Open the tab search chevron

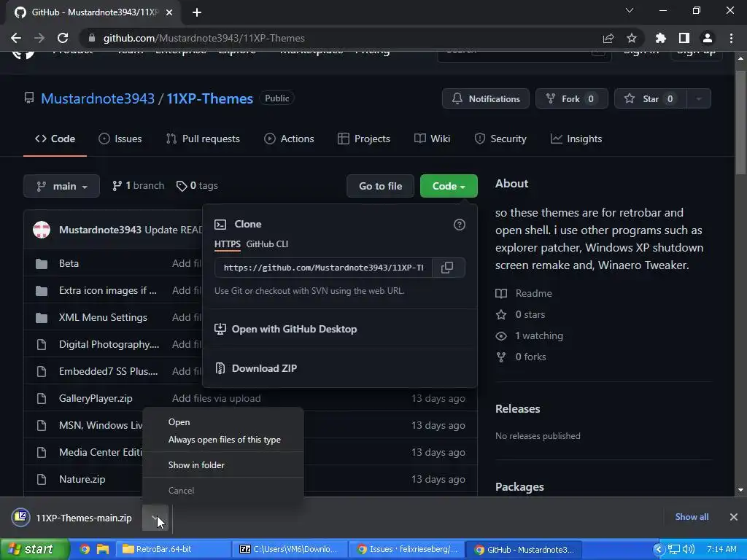pos(630,10)
